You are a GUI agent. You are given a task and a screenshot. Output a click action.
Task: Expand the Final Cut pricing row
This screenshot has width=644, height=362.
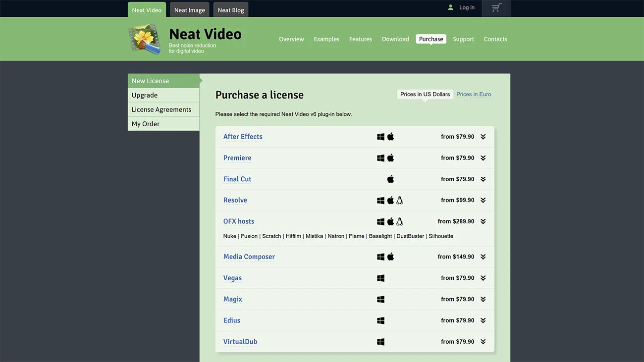coord(483,179)
